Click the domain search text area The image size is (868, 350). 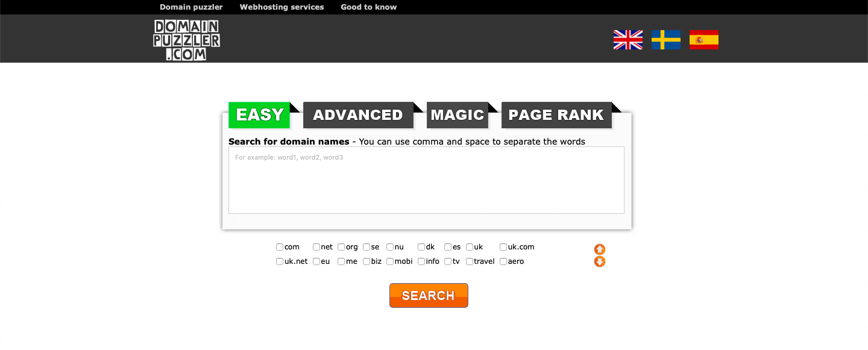coord(426,180)
